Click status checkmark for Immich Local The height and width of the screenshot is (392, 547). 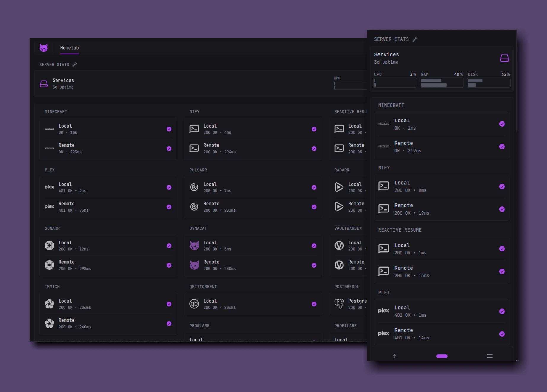(169, 304)
